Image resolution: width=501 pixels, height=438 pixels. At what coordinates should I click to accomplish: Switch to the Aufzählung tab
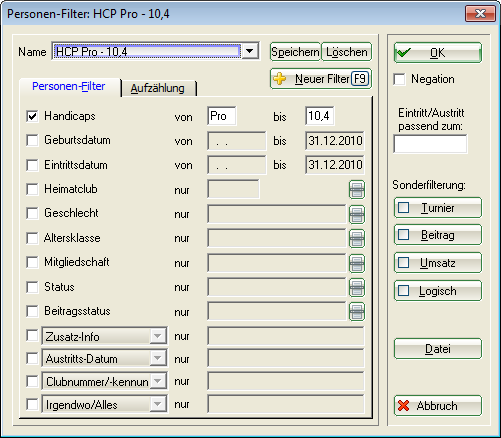(158, 88)
